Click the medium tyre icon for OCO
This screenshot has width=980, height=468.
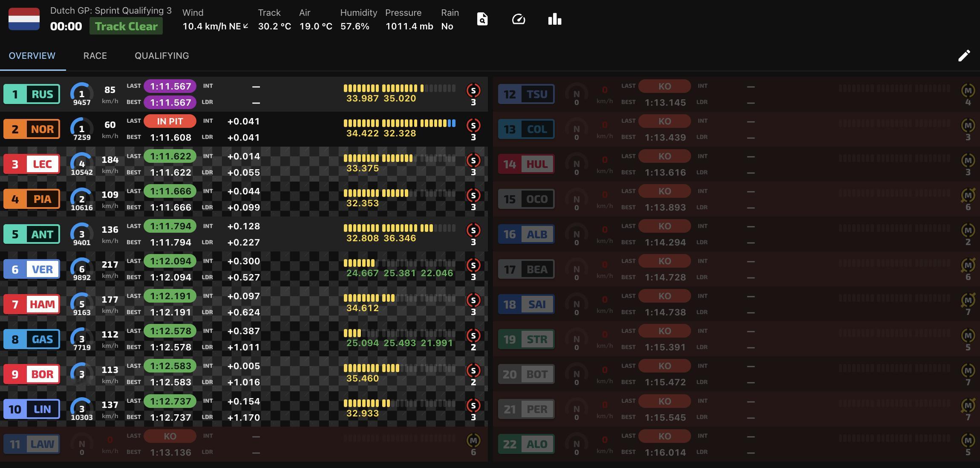tap(968, 195)
